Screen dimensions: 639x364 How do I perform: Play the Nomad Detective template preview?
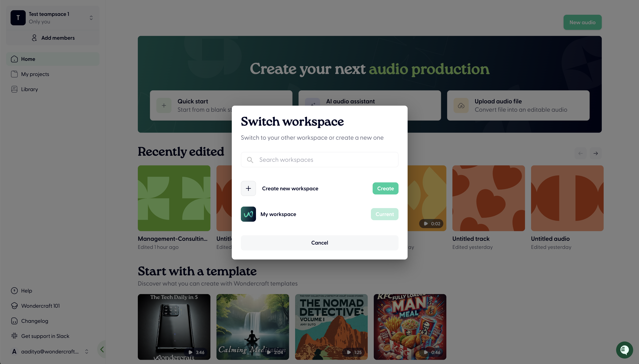pos(349,352)
